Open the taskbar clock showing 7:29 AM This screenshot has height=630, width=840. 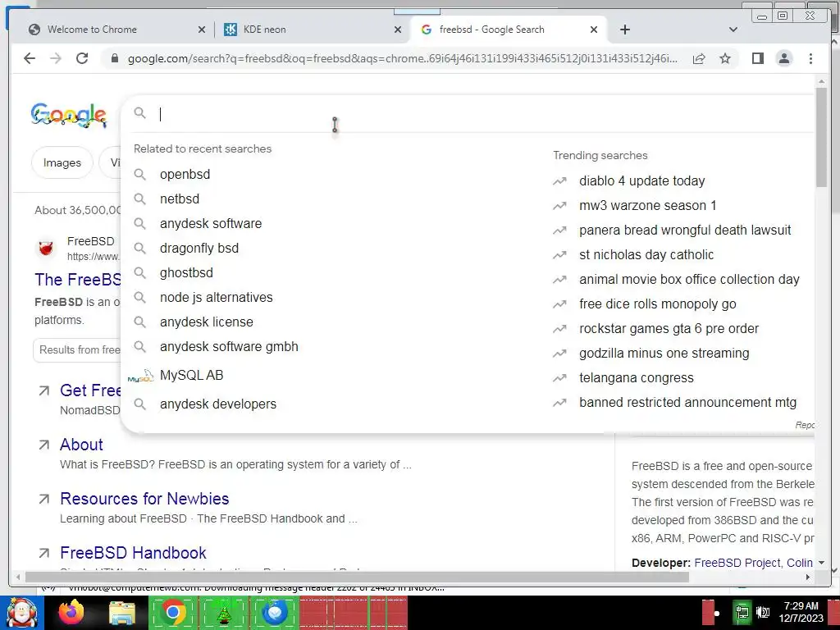click(x=801, y=612)
